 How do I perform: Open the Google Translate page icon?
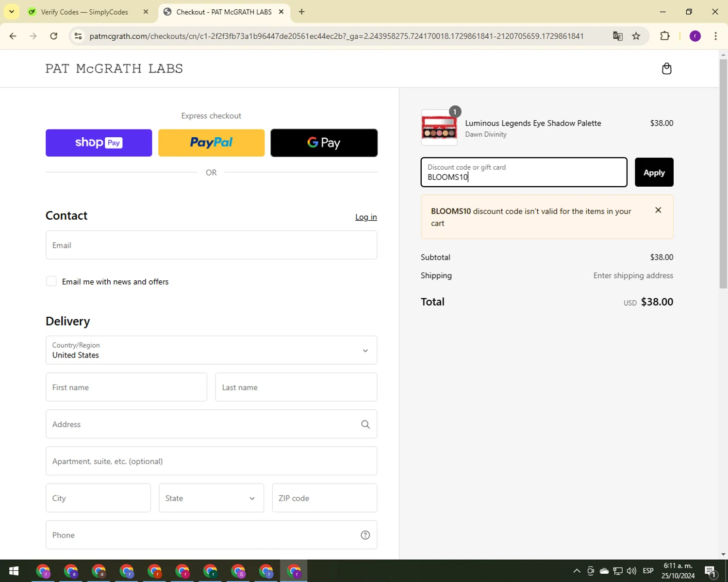pos(617,36)
